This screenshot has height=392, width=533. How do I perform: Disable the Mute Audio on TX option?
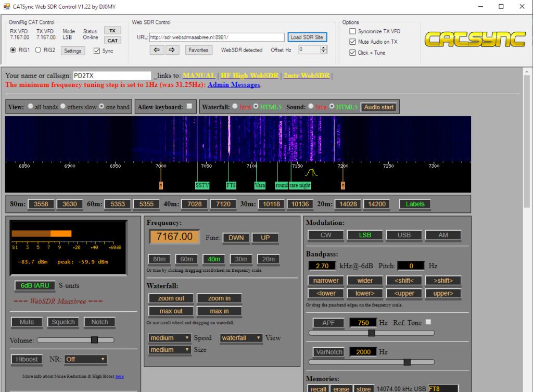[352, 42]
